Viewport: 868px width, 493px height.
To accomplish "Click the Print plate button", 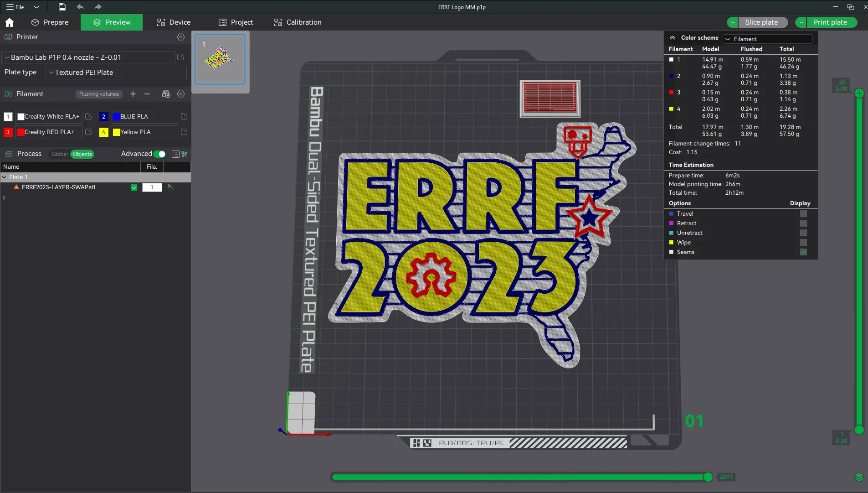I will [x=829, y=22].
